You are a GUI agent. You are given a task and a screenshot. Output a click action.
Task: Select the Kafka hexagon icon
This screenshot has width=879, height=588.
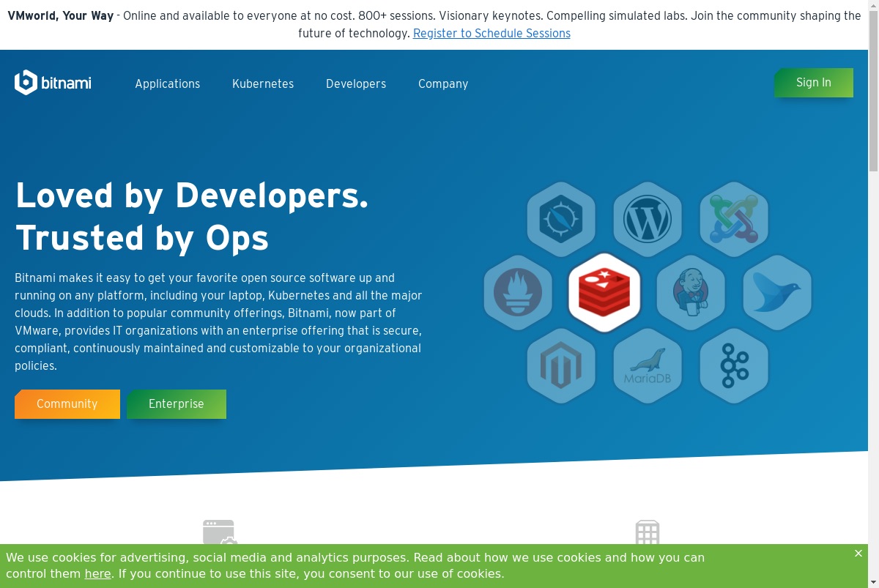pos(734,366)
